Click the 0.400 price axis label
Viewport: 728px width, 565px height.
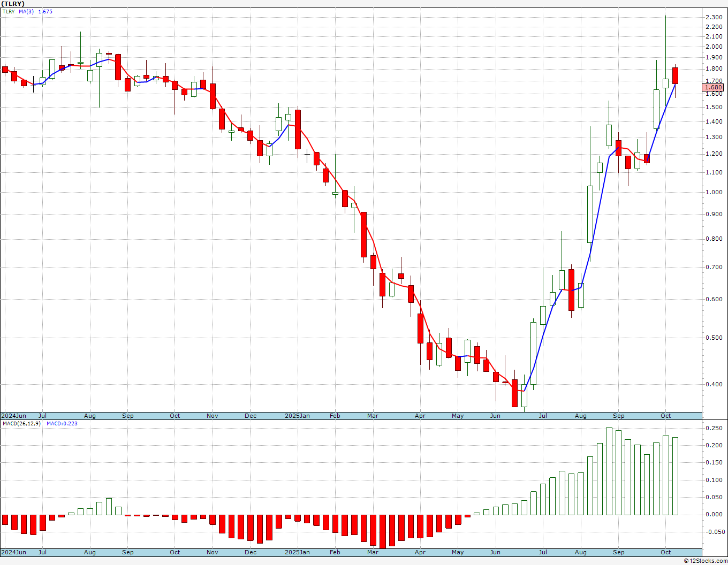pos(714,384)
